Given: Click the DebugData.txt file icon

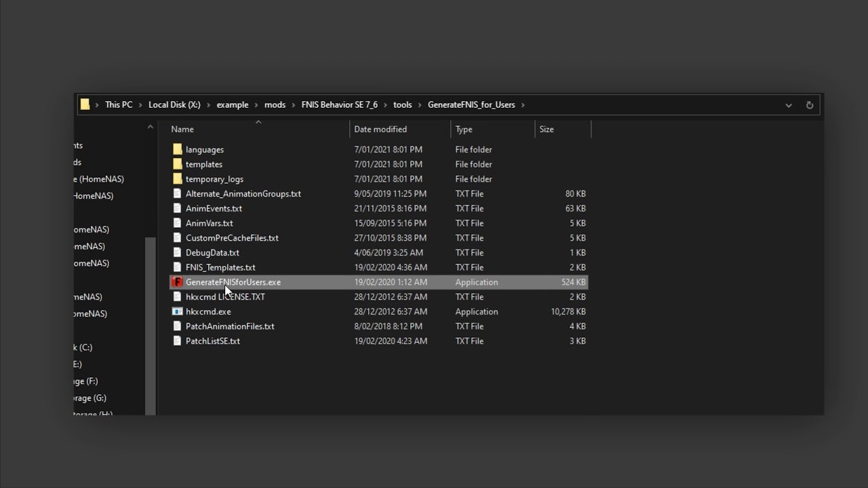Looking at the screenshot, I should tap(178, 253).
